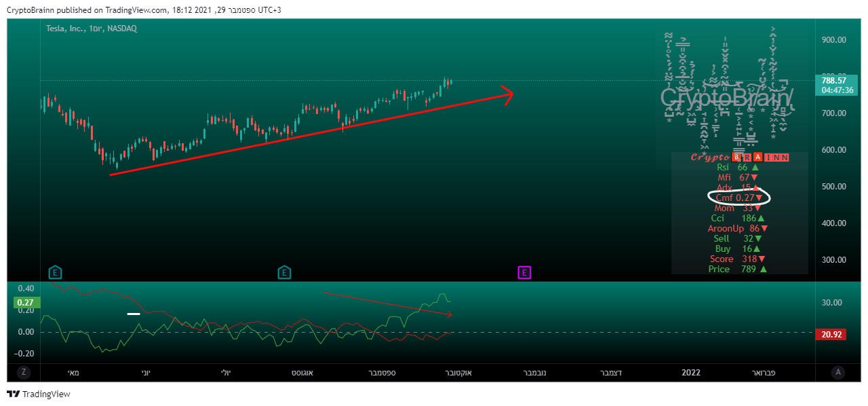The image size is (868, 406).
Task: Click the 900.00 price axis label
Action: click(x=833, y=40)
